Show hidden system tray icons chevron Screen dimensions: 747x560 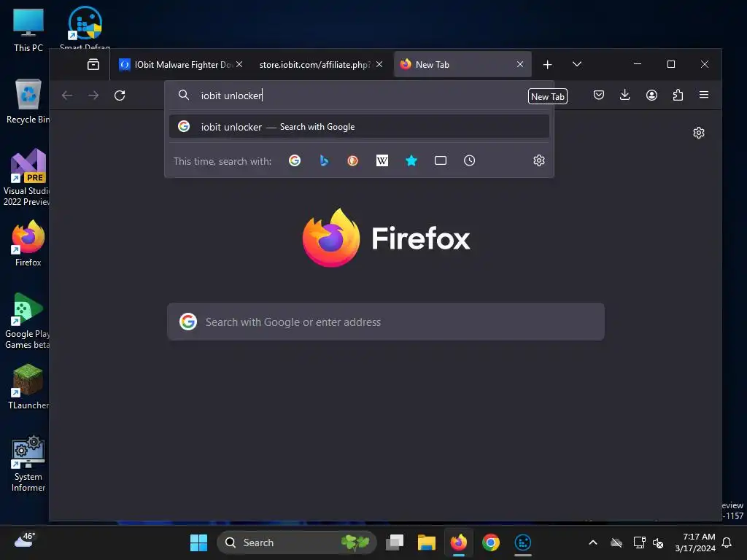[593, 542]
